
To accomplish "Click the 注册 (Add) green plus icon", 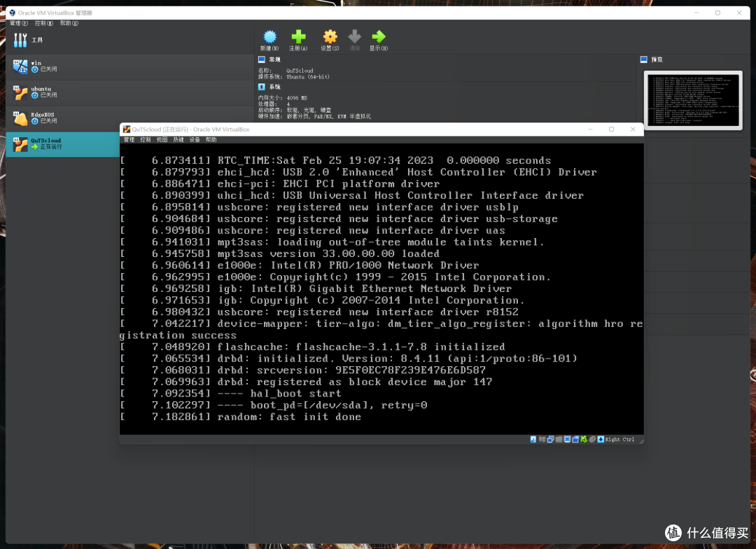I will pos(298,36).
